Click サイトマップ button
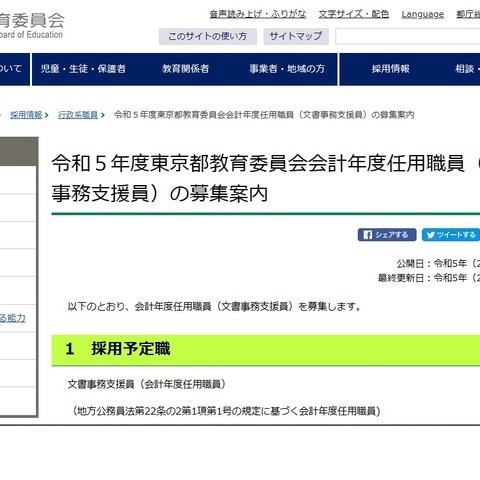The image size is (480, 480). click(296, 36)
